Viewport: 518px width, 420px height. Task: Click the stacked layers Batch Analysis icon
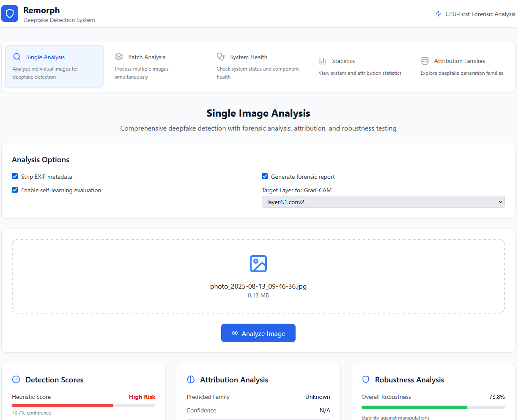[x=119, y=57]
